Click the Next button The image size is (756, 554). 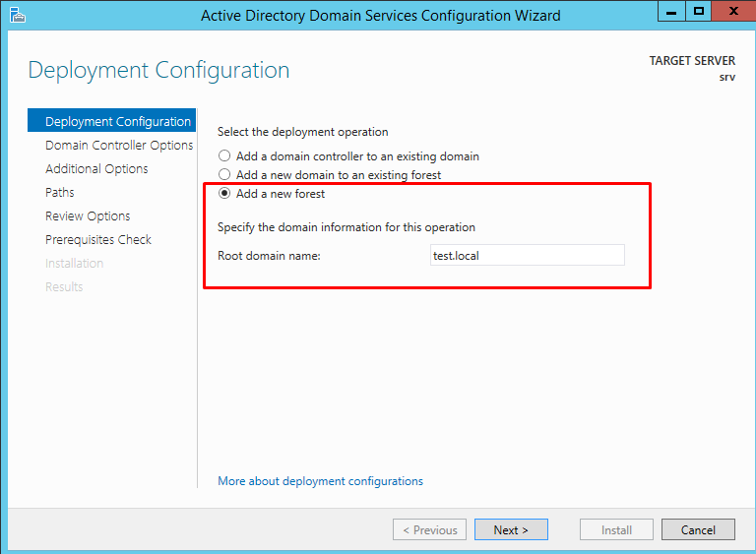(x=511, y=529)
